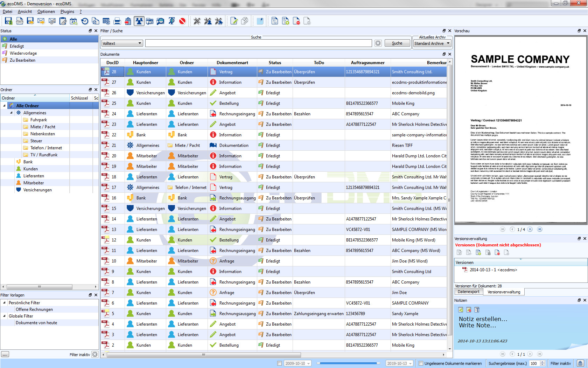
Task: Click the printer icon in the toolbar
Action: pos(117,21)
